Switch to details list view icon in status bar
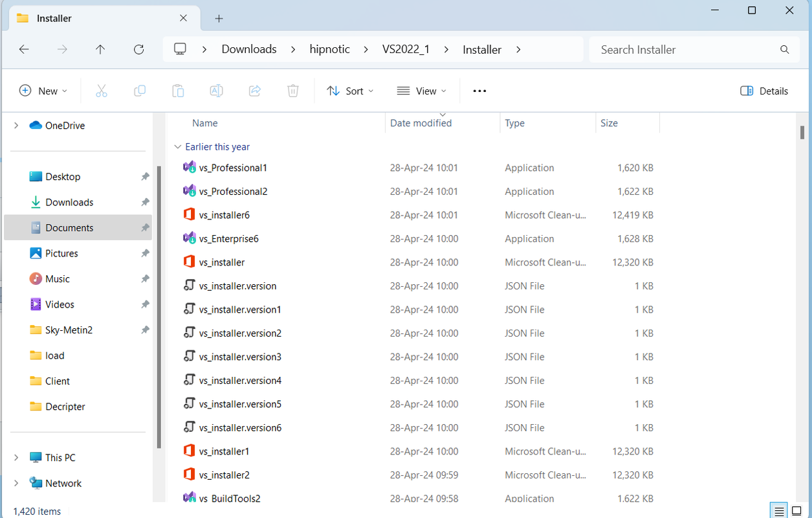The height and width of the screenshot is (518, 812). click(780, 510)
